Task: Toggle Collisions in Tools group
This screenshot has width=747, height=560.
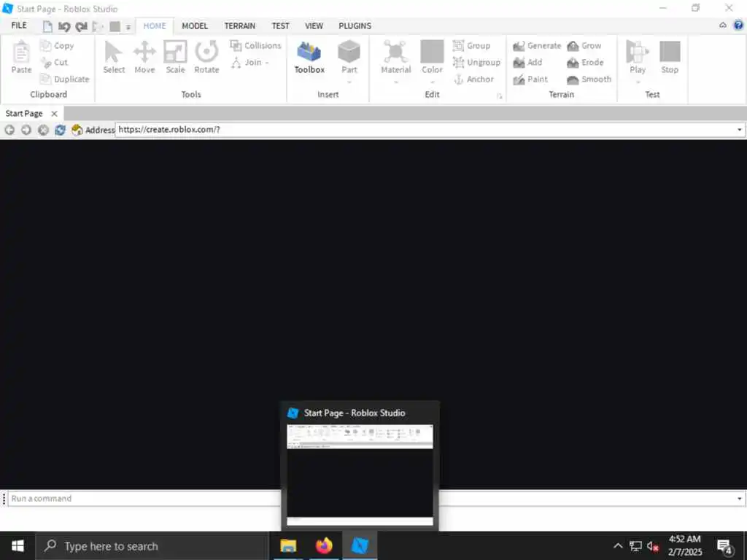Action: point(255,46)
